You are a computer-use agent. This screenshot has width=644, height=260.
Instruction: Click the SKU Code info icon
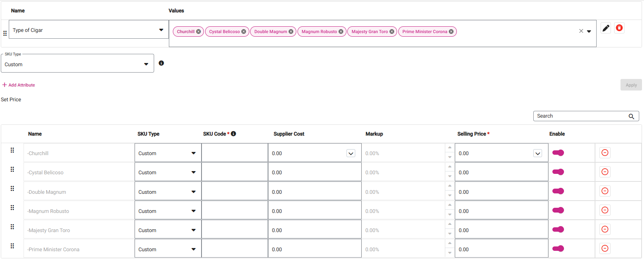click(233, 134)
